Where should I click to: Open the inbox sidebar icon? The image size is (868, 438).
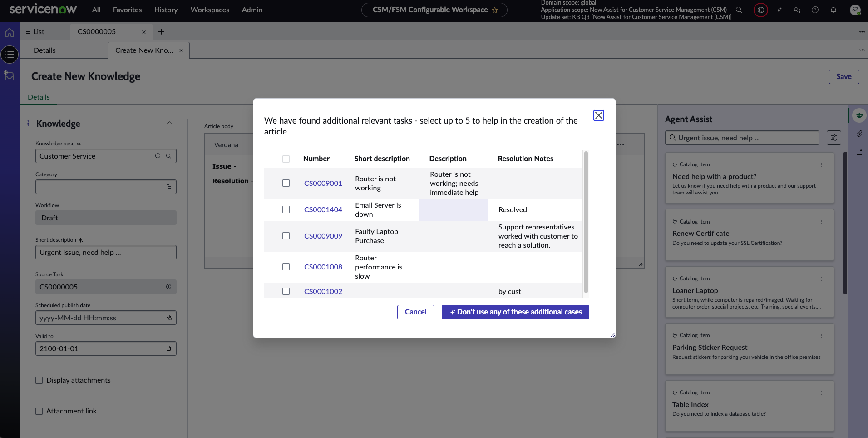pos(10,76)
